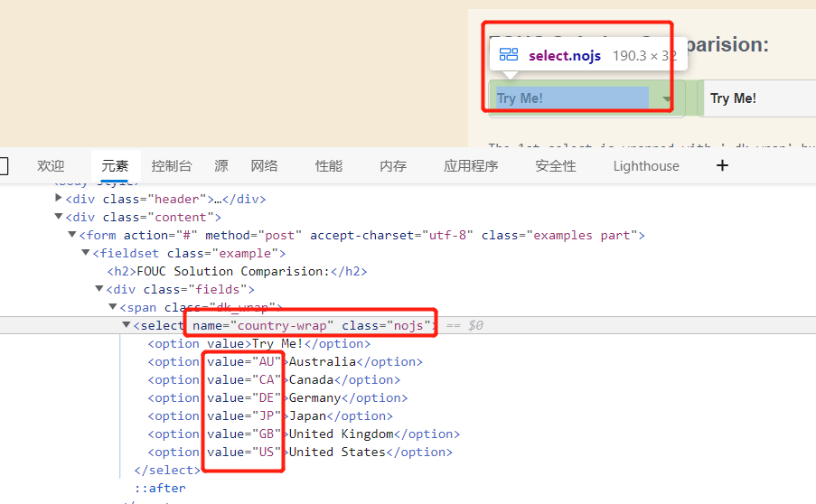Open the Lighthouse tab
This screenshot has width=816, height=504.
point(646,166)
